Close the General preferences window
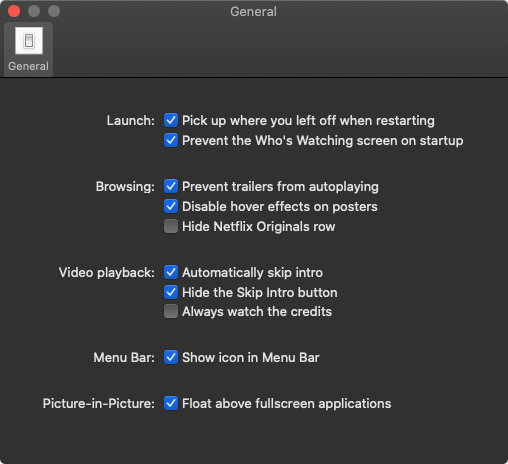 pyautogui.click(x=14, y=11)
